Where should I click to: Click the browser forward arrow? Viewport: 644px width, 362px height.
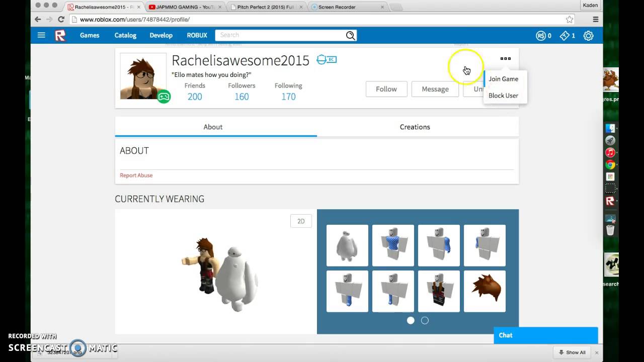49,19
